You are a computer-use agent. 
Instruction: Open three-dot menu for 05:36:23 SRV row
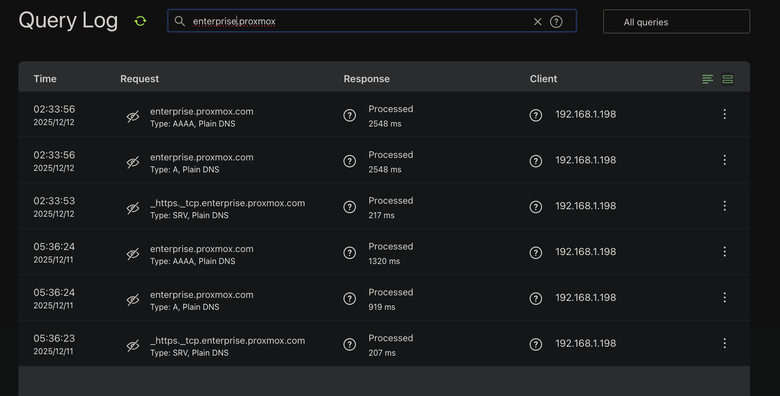[x=724, y=343]
